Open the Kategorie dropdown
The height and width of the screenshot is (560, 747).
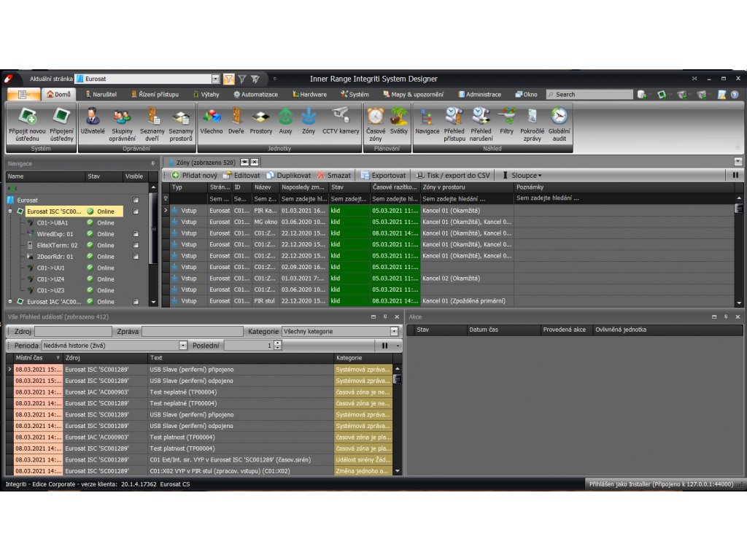click(x=394, y=332)
